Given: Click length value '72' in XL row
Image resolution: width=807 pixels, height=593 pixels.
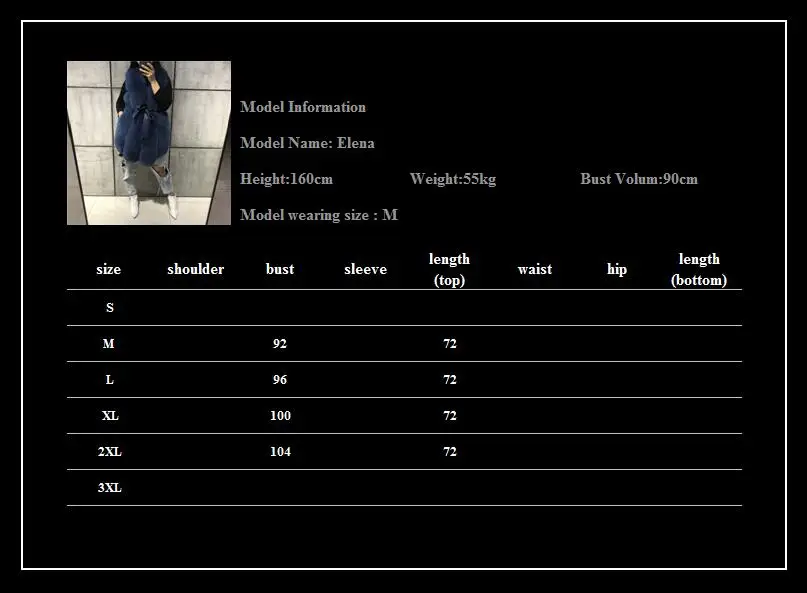Looking at the screenshot, I should [450, 416].
